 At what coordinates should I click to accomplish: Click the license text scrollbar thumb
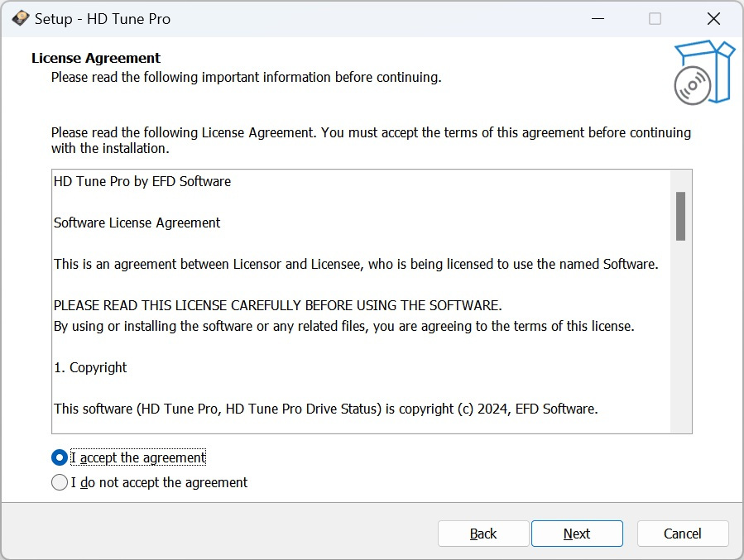coord(681,216)
